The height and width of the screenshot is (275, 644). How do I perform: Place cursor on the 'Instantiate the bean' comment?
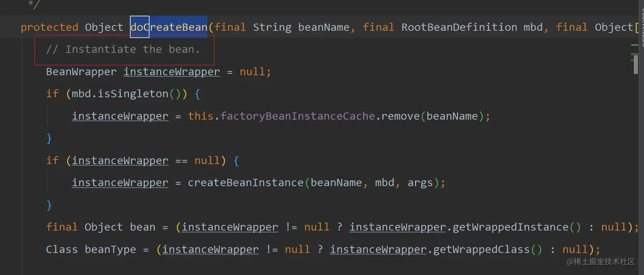[x=123, y=49]
